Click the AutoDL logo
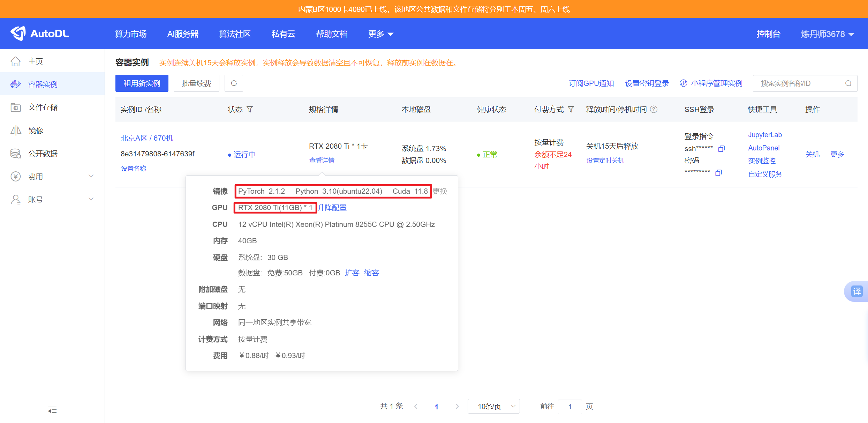 coord(40,34)
